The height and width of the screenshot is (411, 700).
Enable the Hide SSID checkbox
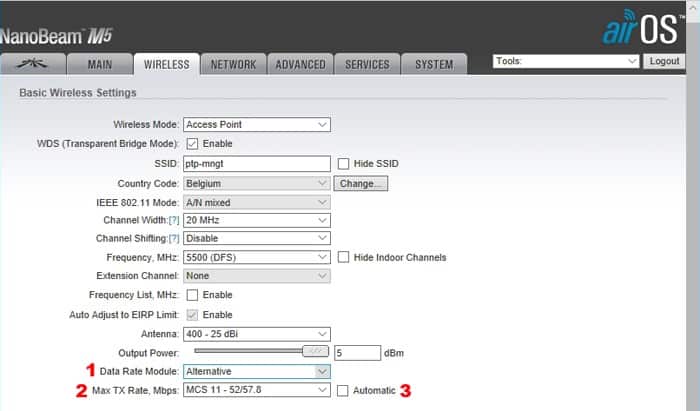(x=343, y=164)
